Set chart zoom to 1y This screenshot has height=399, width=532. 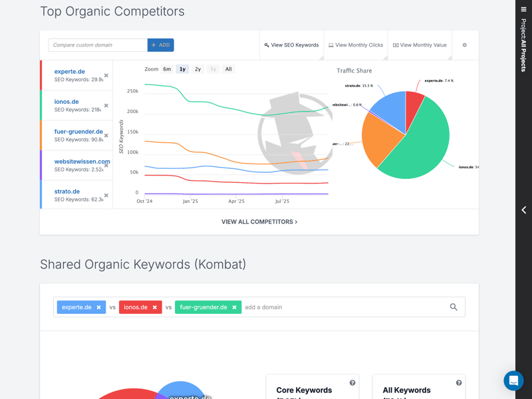click(x=182, y=69)
